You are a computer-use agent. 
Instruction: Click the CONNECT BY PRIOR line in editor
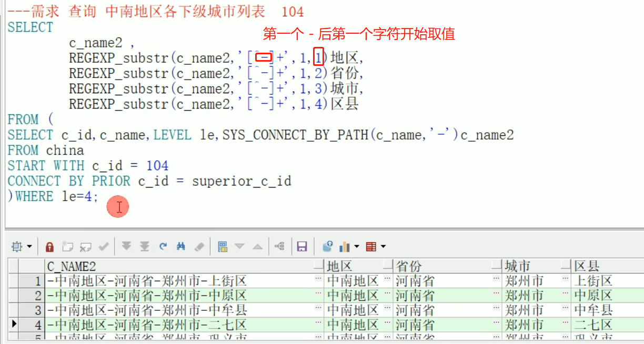coord(149,181)
